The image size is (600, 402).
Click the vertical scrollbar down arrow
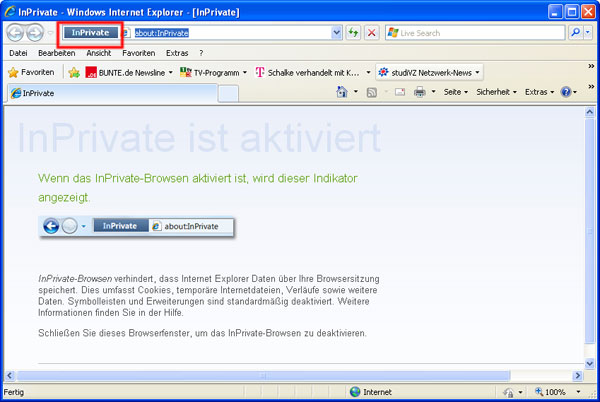pos(590,363)
